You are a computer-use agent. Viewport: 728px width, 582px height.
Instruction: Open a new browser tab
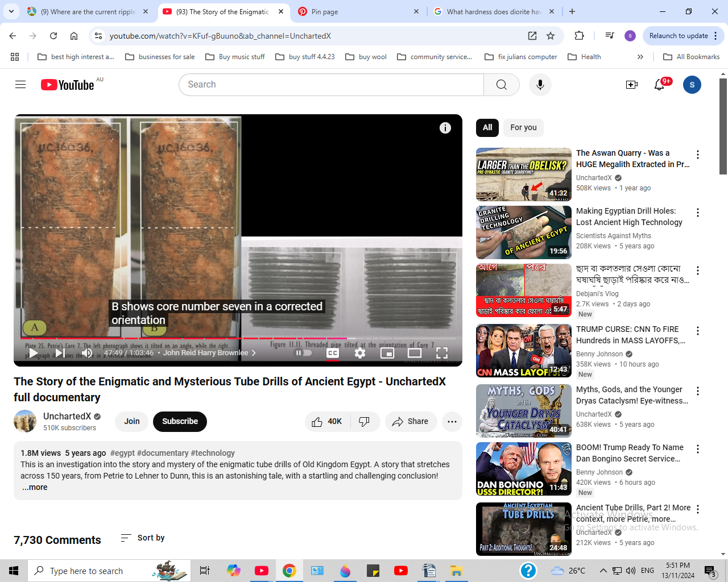coord(572,11)
